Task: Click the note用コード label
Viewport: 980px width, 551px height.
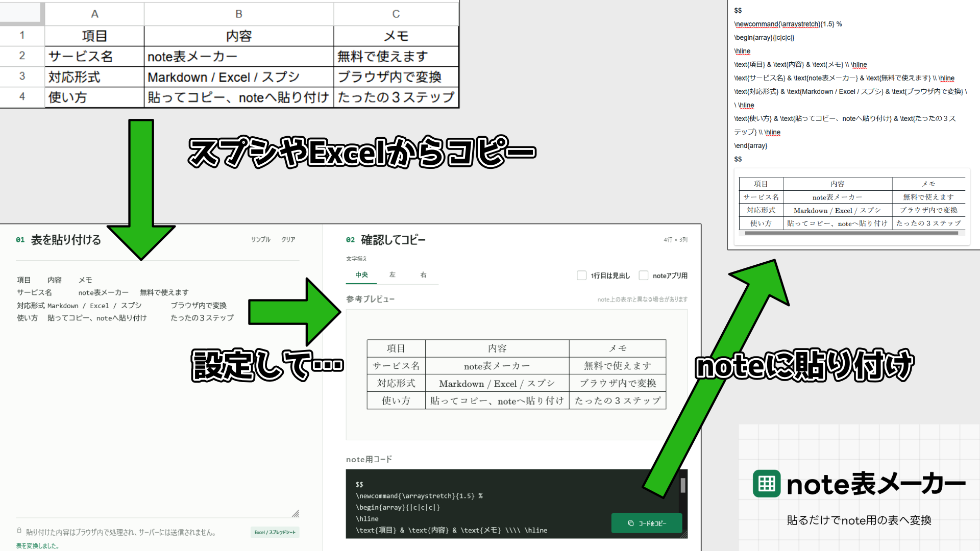Action: [x=369, y=459]
